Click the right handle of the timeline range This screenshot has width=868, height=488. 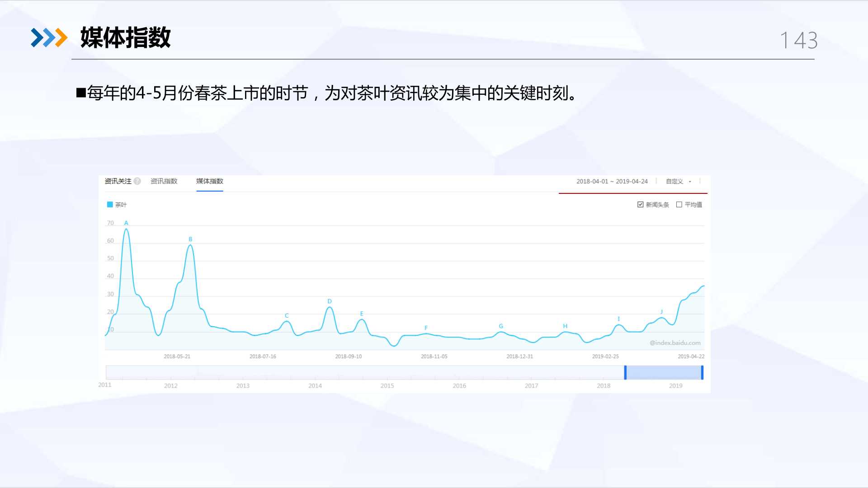[x=702, y=372]
